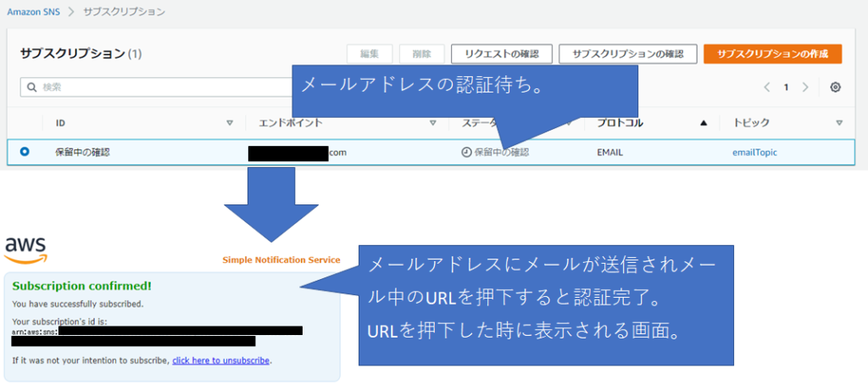Go to next page chevron

[x=805, y=87]
